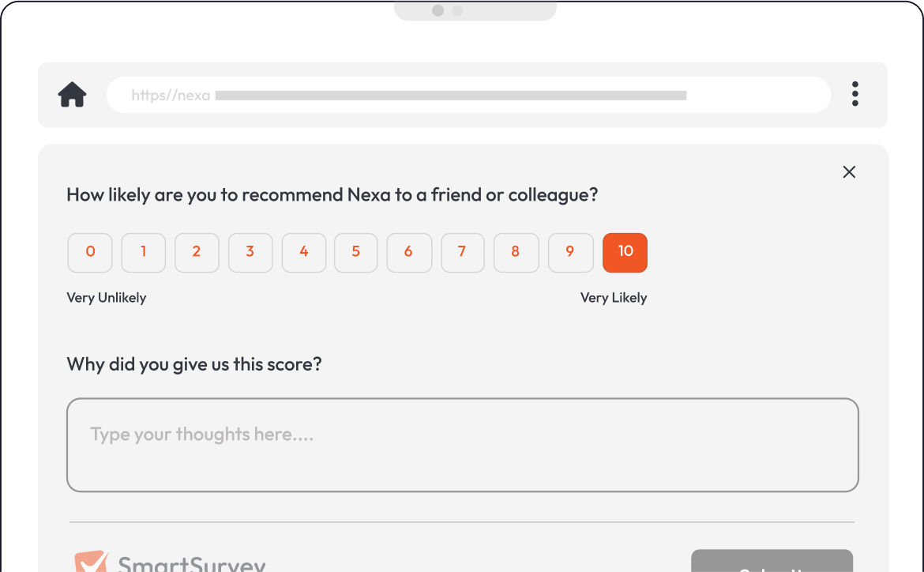Image resolution: width=924 pixels, height=572 pixels.
Task: Select rating number 3
Action: click(x=250, y=253)
